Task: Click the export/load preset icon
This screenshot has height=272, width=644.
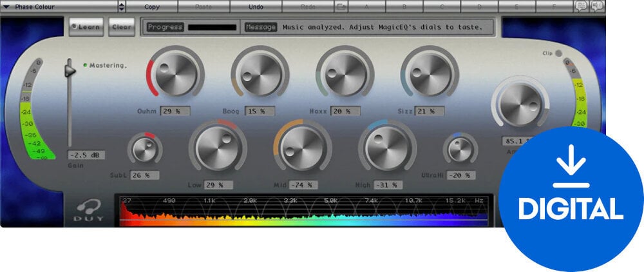Action: pos(341,6)
